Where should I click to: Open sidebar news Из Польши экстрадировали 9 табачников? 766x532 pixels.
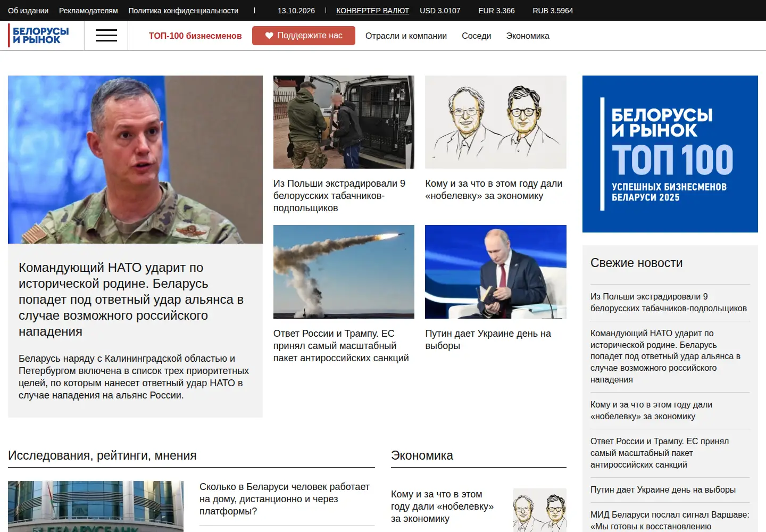pos(669,303)
